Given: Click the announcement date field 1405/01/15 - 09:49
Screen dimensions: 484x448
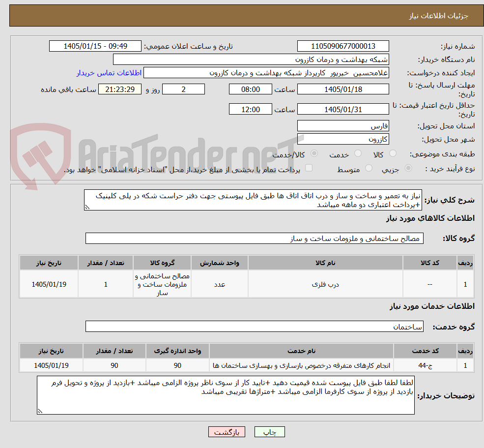Looking at the screenshot, I should (95, 46).
